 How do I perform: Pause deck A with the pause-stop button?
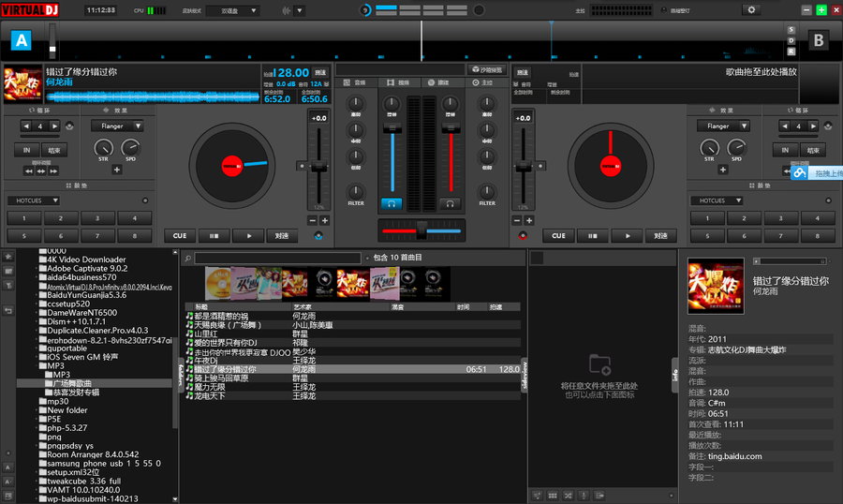[x=214, y=235]
